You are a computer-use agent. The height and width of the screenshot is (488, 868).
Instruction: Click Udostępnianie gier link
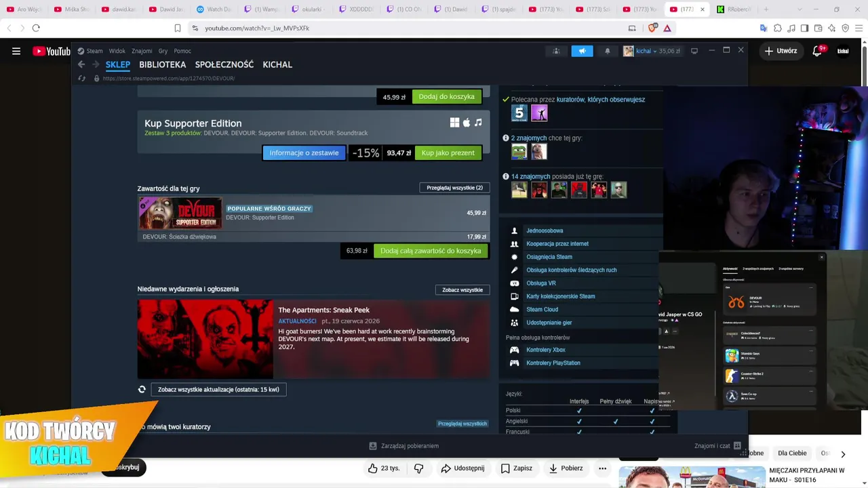pyautogui.click(x=549, y=323)
